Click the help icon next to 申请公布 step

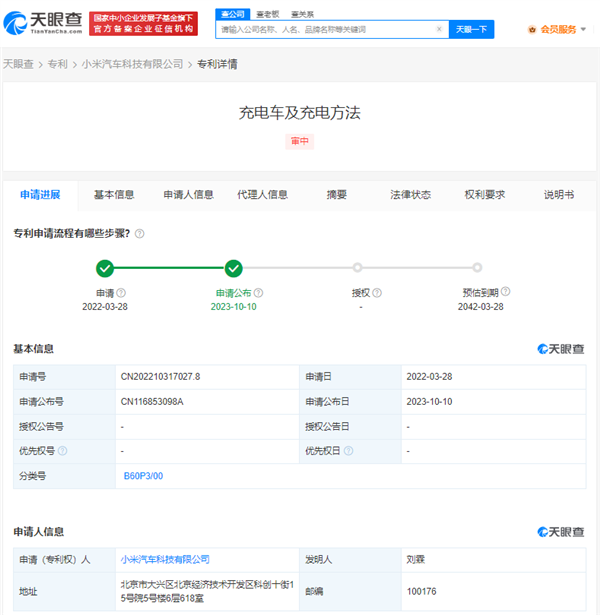[x=258, y=293]
